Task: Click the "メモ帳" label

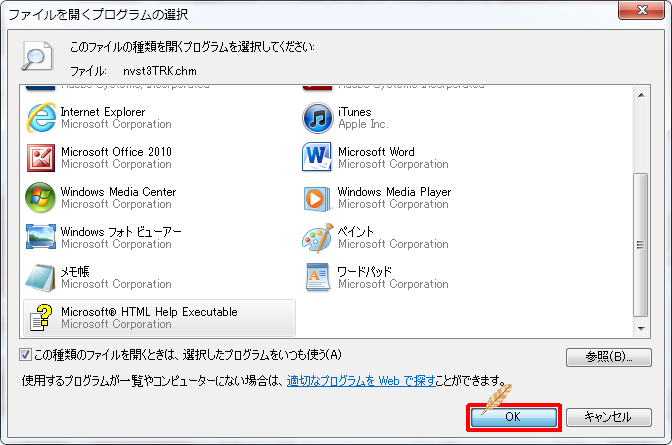Action: pyautogui.click(x=75, y=272)
